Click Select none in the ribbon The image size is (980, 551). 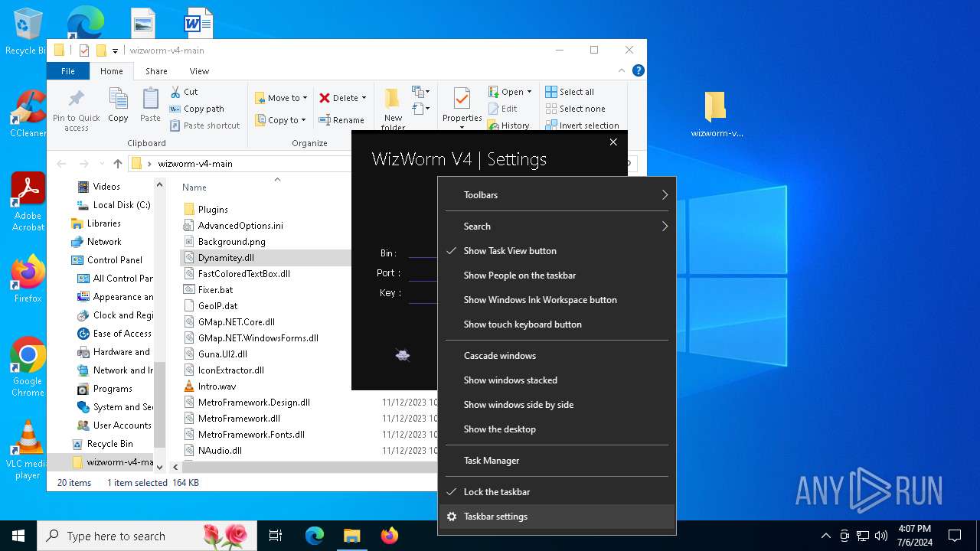(x=575, y=109)
